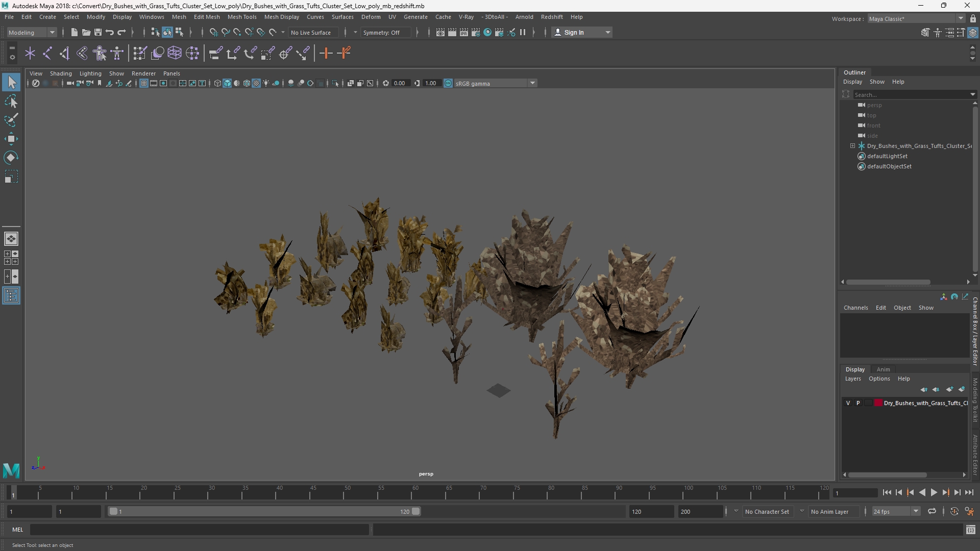Activate the Paint selection tool
Viewport: 980px width, 551px height.
tap(11, 120)
